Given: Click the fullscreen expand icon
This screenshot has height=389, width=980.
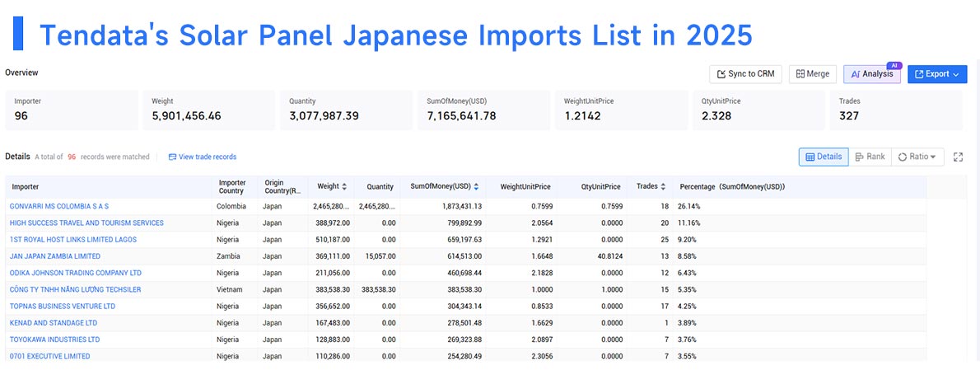Looking at the screenshot, I should coord(958,157).
